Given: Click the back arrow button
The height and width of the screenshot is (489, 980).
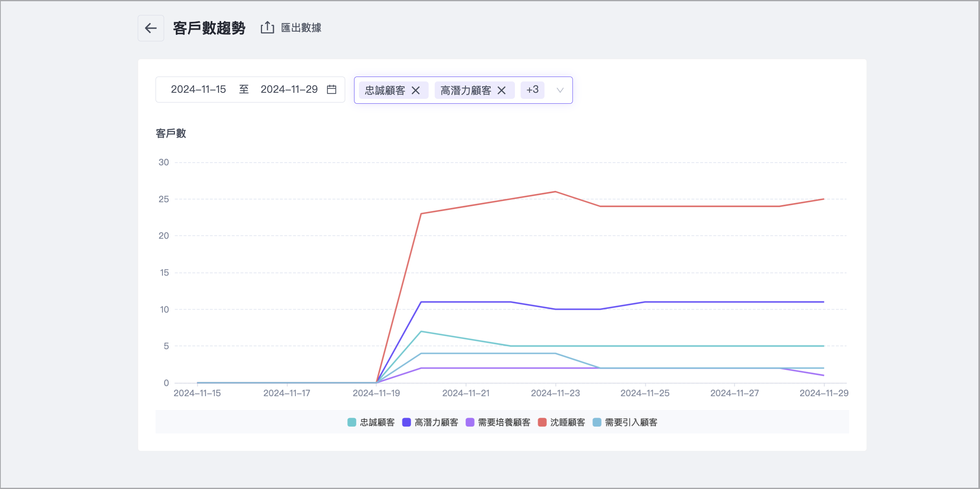Looking at the screenshot, I should pyautogui.click(x=151, y=28).
